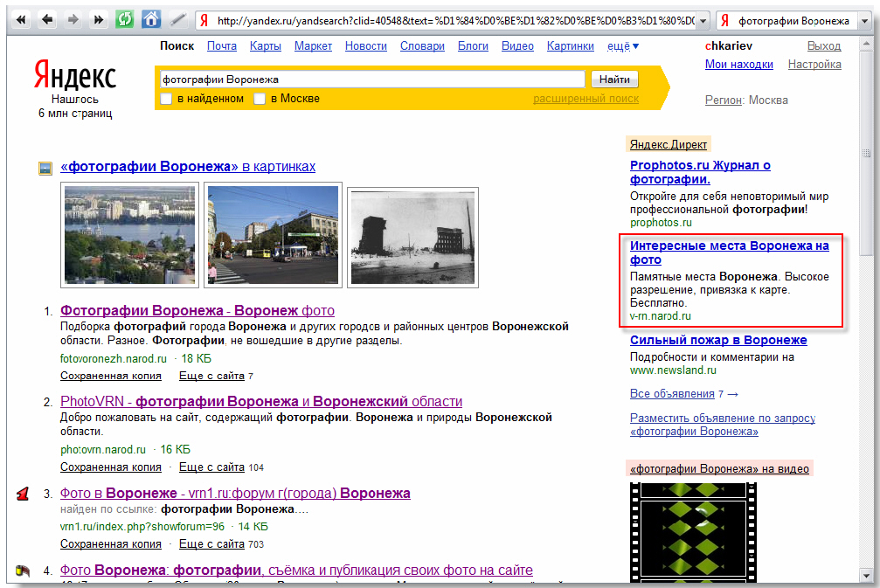The image size is (880, 588).
Task: Open the Словари service link
Action: point(422,46)
